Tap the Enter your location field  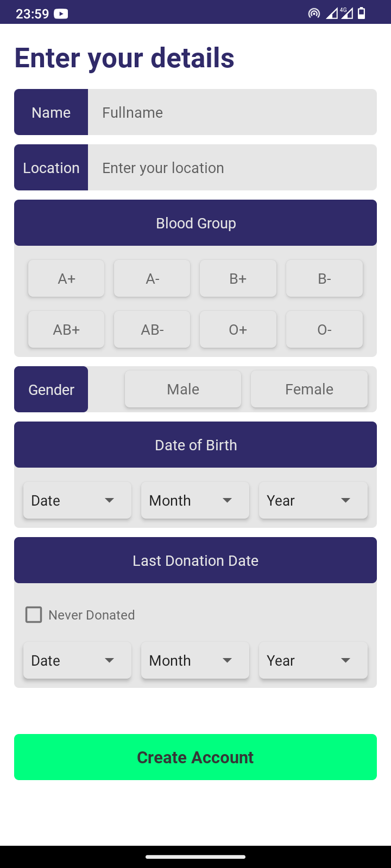pos(232,168)
